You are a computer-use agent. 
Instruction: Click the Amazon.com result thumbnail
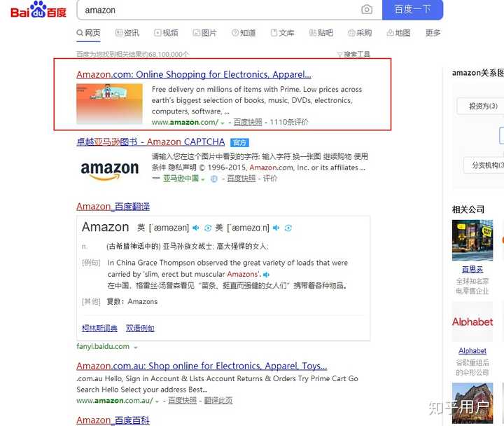109,104
